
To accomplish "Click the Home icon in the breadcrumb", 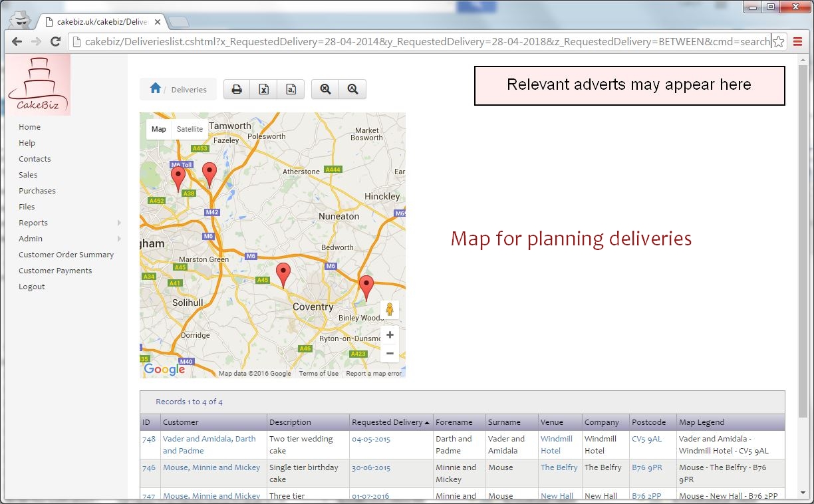I will click(156, 88).
